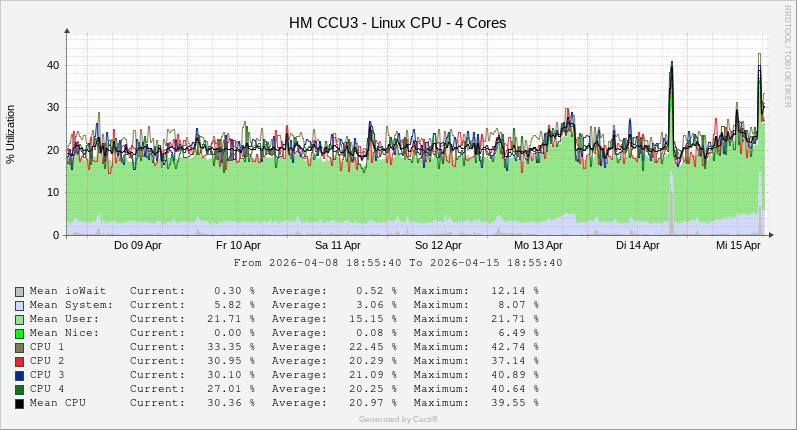797x430 pixels.
Task: Select the light green Mean User swatch
Action: click(x=20, y=319)
